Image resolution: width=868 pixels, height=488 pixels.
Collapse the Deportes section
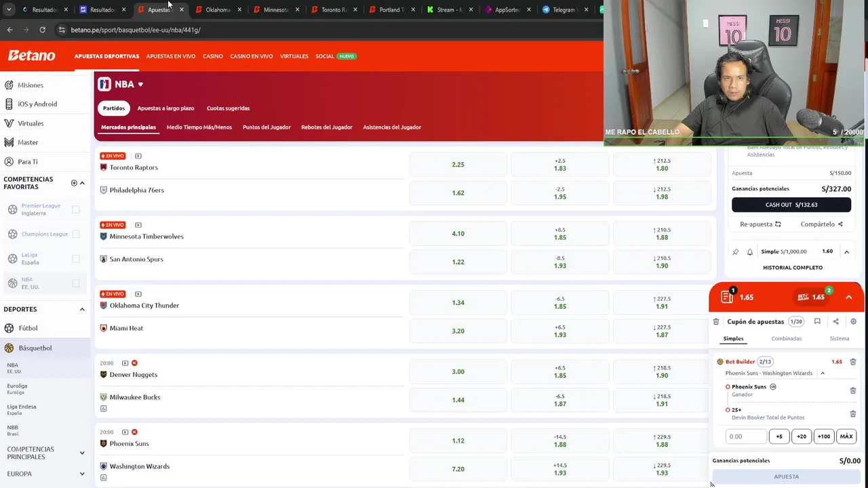point(82,310)
